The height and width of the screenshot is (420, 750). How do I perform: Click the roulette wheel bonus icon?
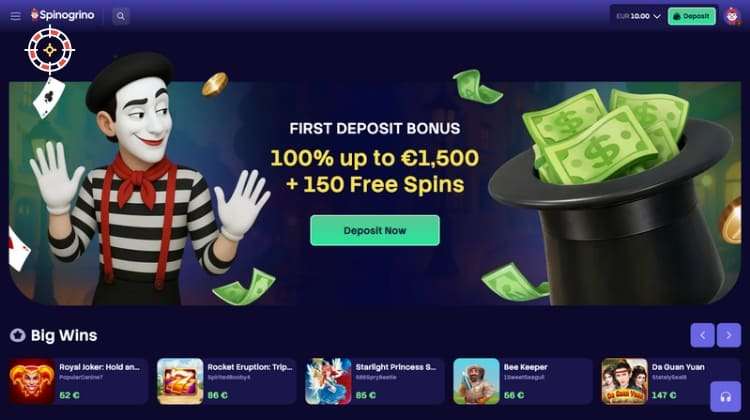click(x=50, y=50)
